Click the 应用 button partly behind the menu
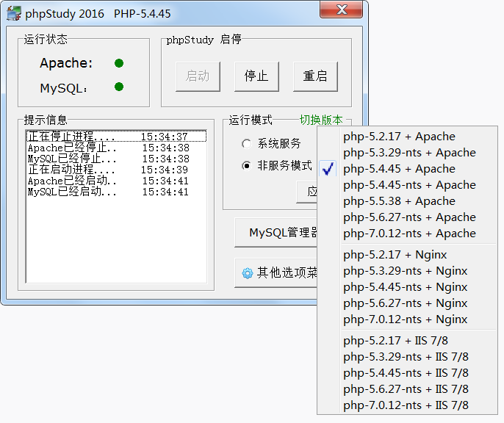This screenshot has height=423, width=504. tap(306, 192)
